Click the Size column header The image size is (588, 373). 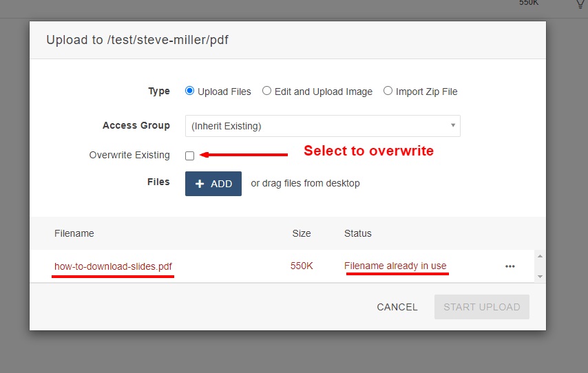(x=302, y=233)
